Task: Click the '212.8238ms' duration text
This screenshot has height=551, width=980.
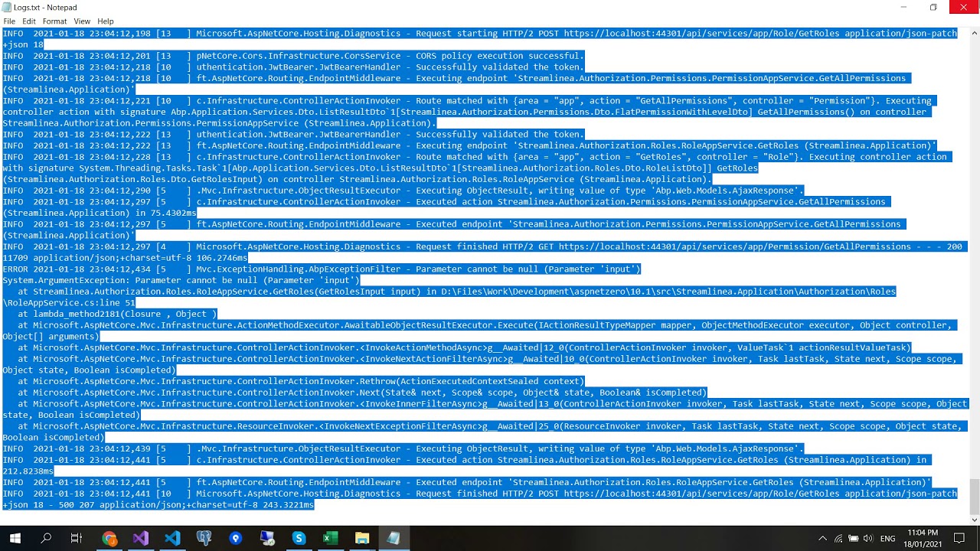Action: (x=28, y=471)
